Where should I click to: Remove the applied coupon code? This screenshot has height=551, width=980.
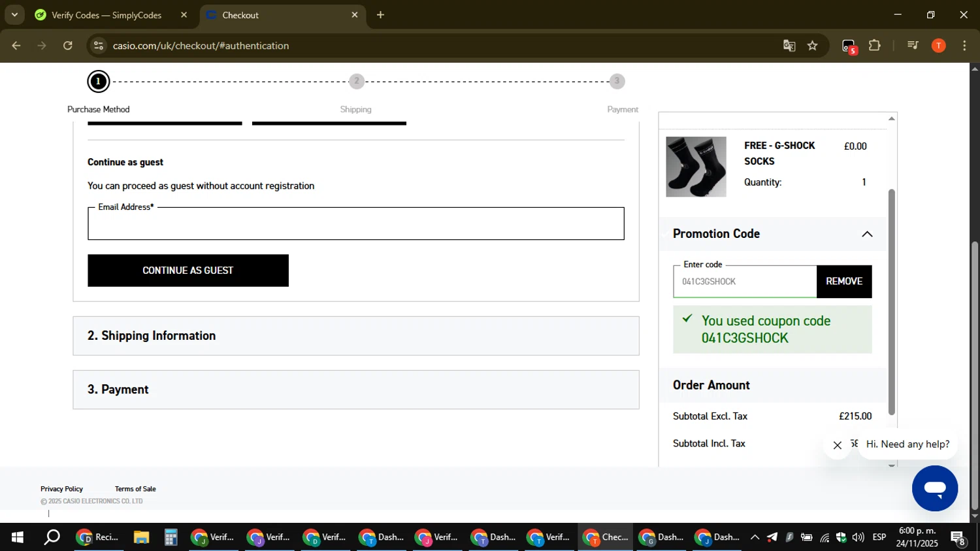click(x=844, y=282)
